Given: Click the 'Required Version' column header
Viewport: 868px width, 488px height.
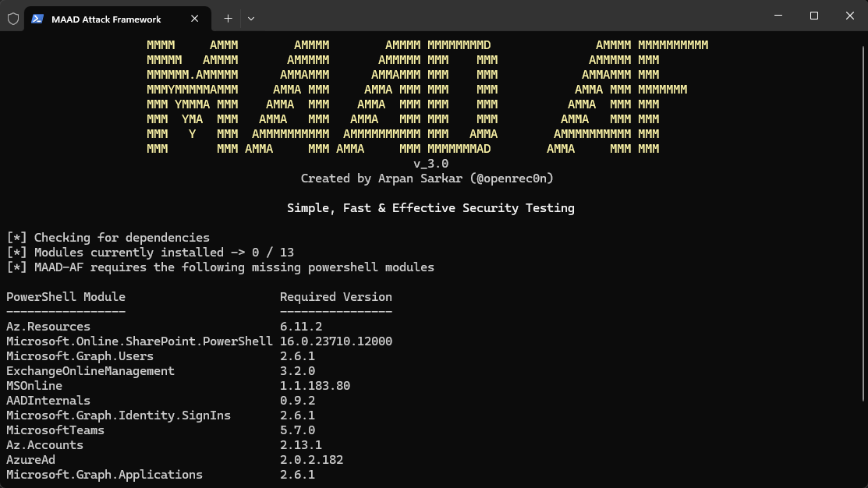Looking at the screenshot, I should point(336,297).
